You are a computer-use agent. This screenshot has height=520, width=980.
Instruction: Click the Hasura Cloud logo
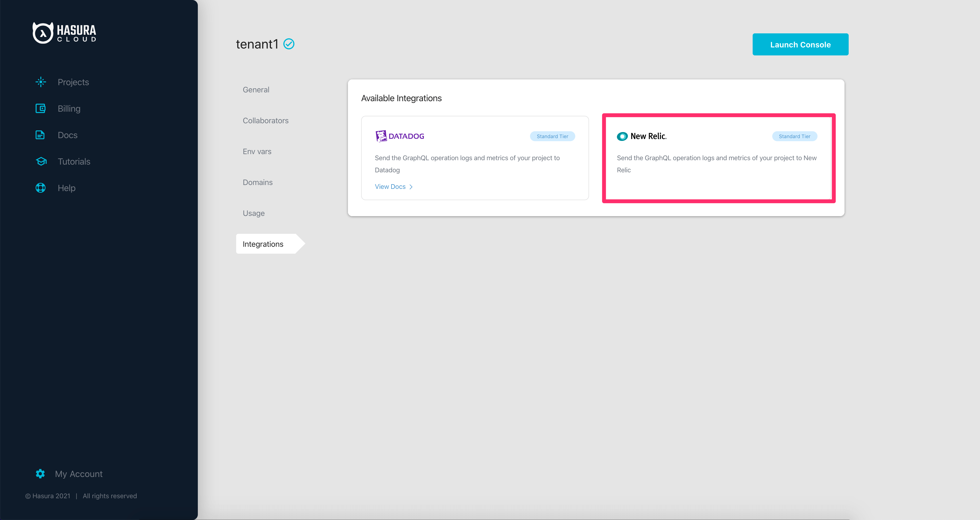(64, 33)
